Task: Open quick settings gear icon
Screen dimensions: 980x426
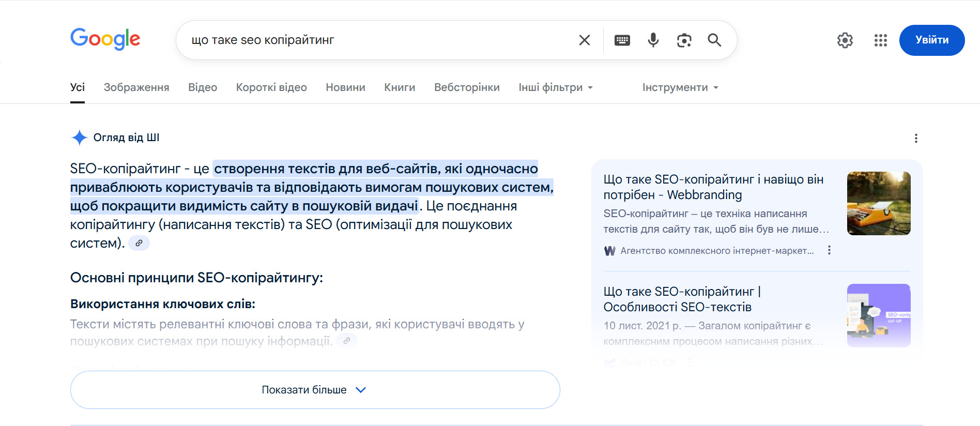Action: (x=845, y=40)
